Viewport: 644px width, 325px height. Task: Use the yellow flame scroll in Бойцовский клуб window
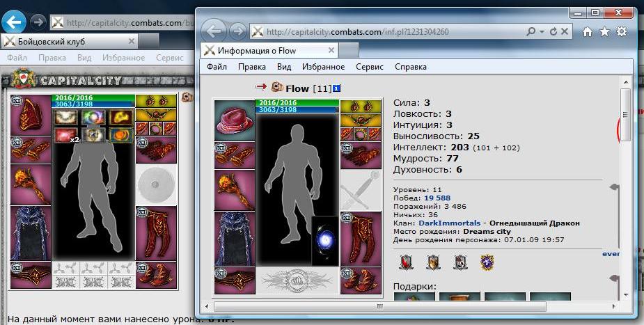tap(120, 118)
